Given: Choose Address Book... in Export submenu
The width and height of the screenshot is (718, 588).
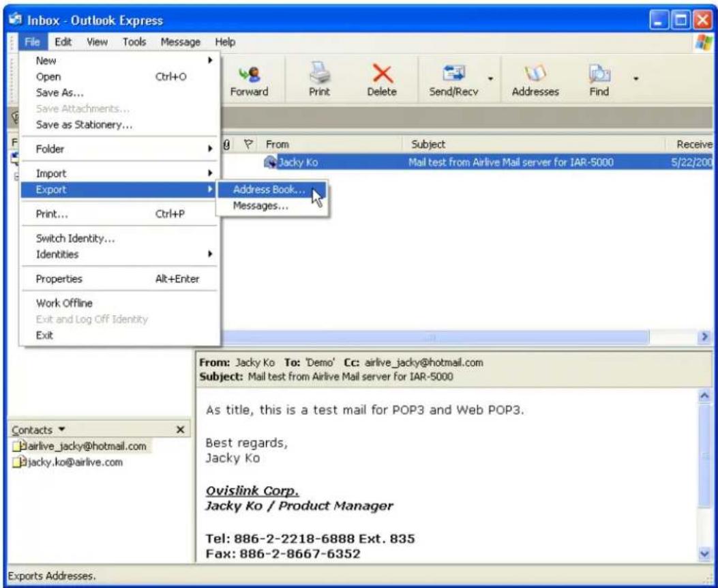Looking at the screenshot, I should point(272,190).
